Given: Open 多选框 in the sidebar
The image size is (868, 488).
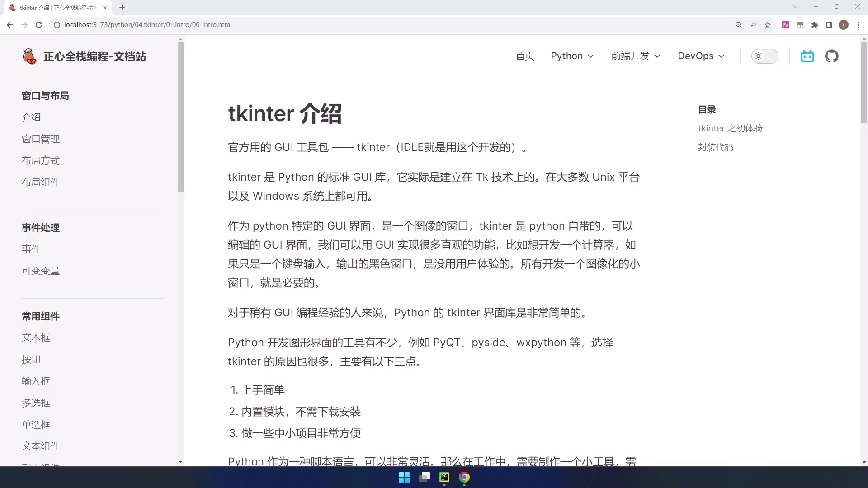Looking at the screenshot, I should pyautogui.click(x=36, y=403).
